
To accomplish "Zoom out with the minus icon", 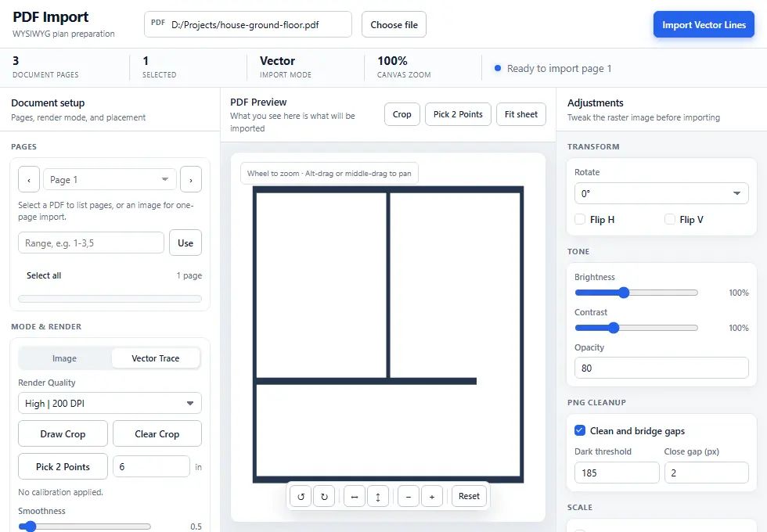I will point(409,496).
